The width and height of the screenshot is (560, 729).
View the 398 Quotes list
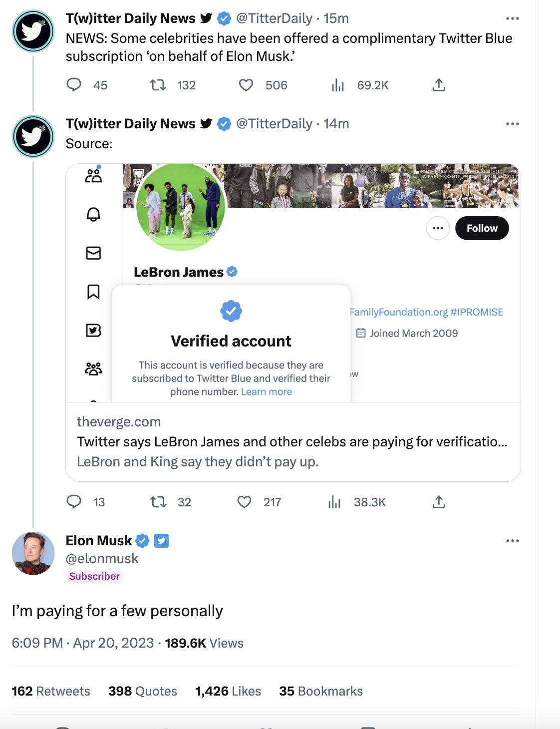tap(143, 691)
